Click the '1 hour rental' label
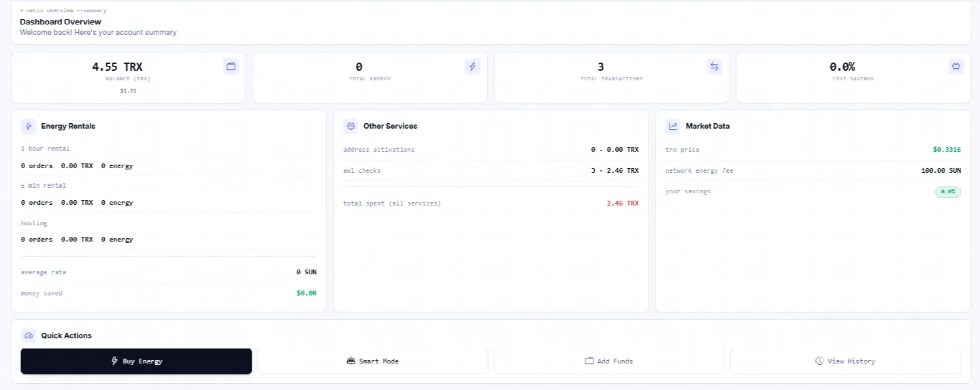980x390 pixels. pyautogui.click(x=45, y=148)
